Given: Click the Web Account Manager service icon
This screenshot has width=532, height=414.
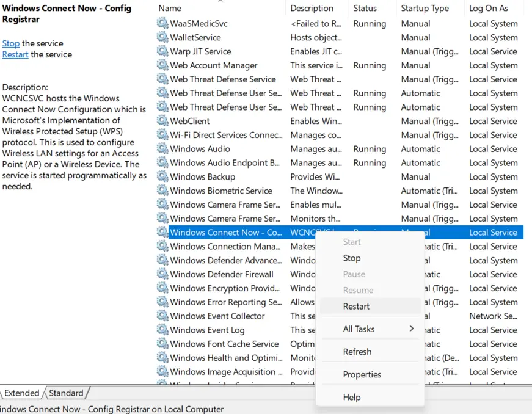Looking at the screenshot, I should click(162, 65).
